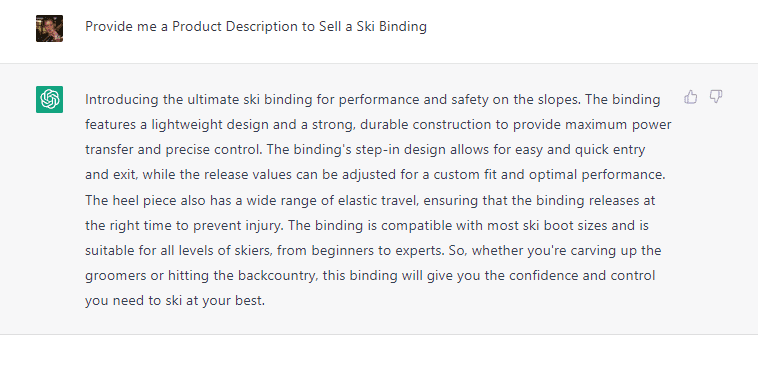
Task: Click the green ChatGPT logo avatar
Action: point(49,100)
